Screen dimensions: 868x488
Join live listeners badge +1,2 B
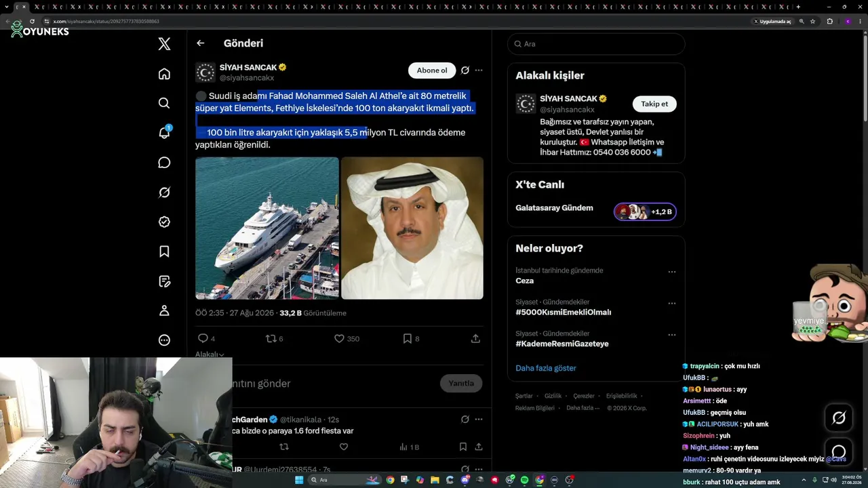pyautogui.click(x=645, y=212)
